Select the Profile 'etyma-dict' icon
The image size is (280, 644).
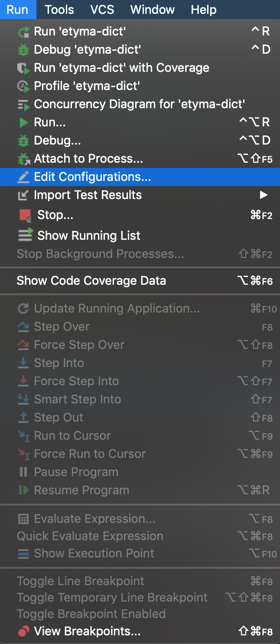coord(24,86)
